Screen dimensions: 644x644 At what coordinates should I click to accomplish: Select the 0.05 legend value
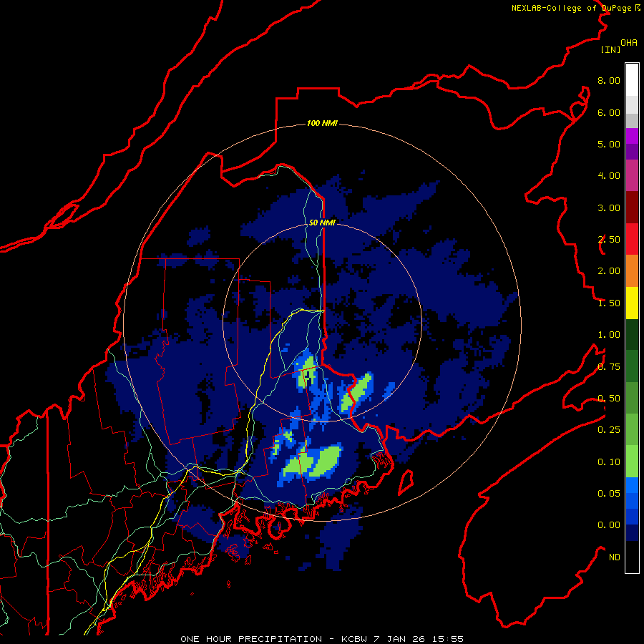pyautogui.click(x=609, y=494)
